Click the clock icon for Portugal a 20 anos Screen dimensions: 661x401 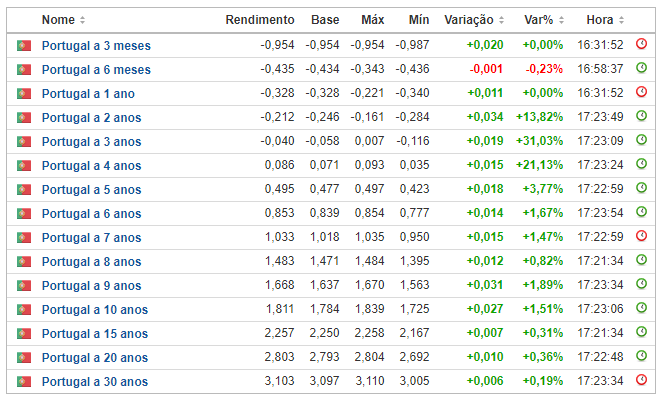point(641,356)
